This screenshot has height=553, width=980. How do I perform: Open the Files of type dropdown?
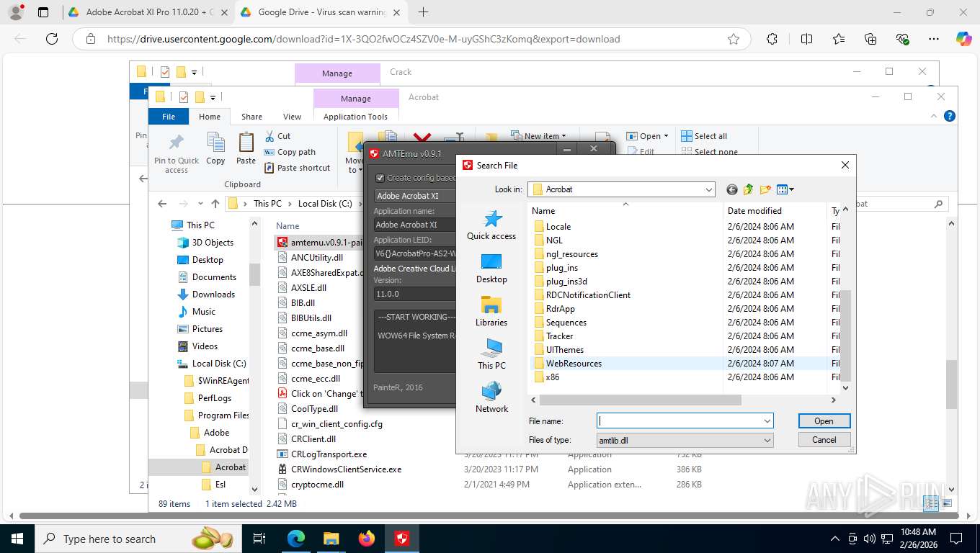(767, 440)
